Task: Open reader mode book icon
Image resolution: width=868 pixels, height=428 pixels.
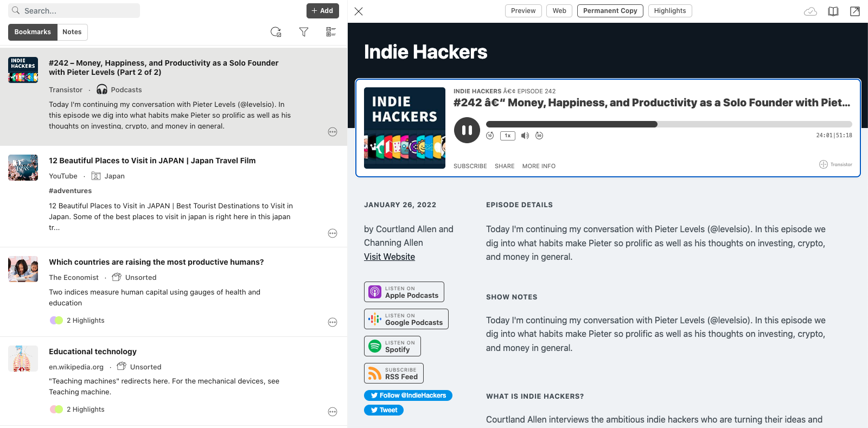Action: [x=833, y=11]
